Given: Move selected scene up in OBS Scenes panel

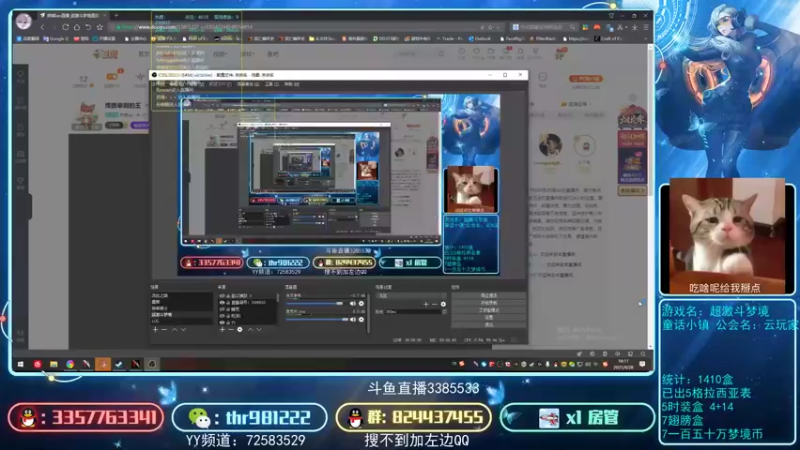Looking at the screenshot, I should tap(174, 330).
